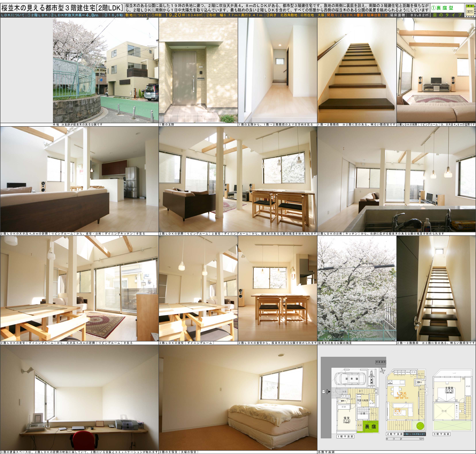The width and height of the screenshot is (476, 454).
Task: Open the 3F study space photo
Action: [79, 397]
